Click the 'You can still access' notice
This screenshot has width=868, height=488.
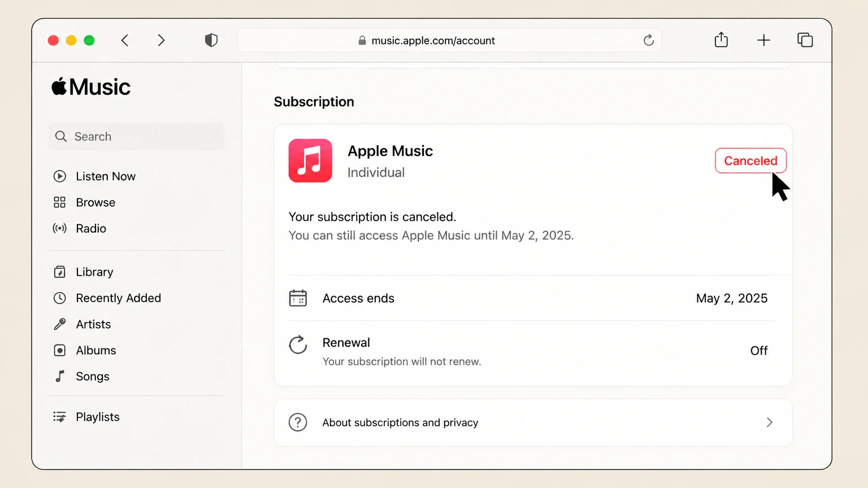click(x=431, y=236)
